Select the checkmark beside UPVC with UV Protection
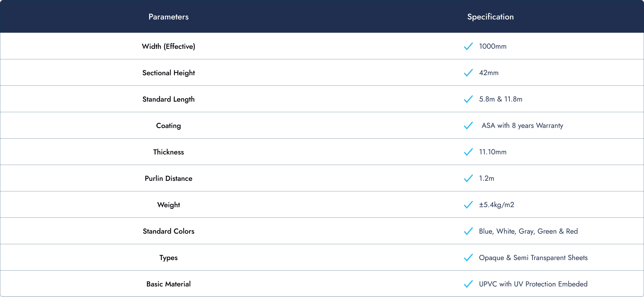 click(468, 284)
